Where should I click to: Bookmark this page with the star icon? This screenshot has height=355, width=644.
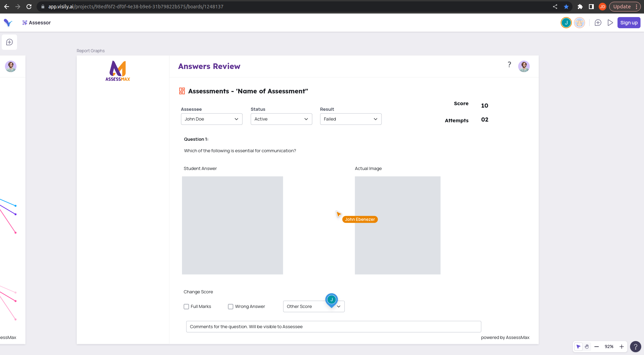566,7
